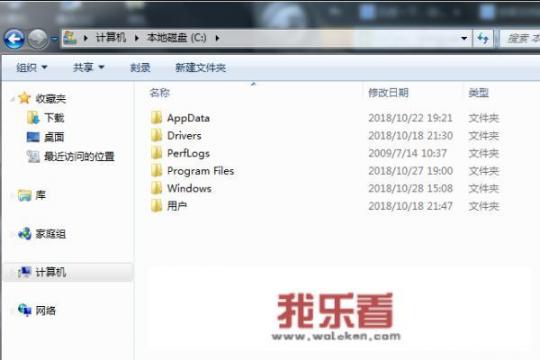Image resolution: width=540 pixels, height=360 pixels.
Task: Open the 组织 menu
Action: pos(32,68)
